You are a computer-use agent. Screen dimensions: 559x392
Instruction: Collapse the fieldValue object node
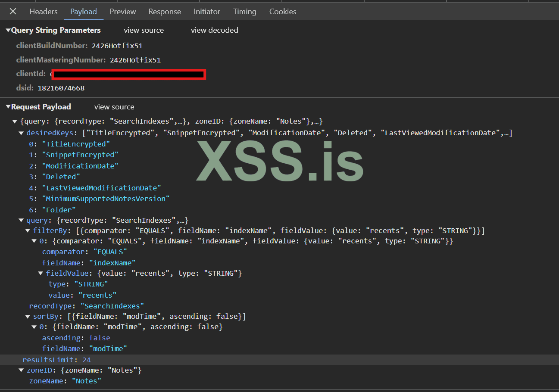[41, 274]
